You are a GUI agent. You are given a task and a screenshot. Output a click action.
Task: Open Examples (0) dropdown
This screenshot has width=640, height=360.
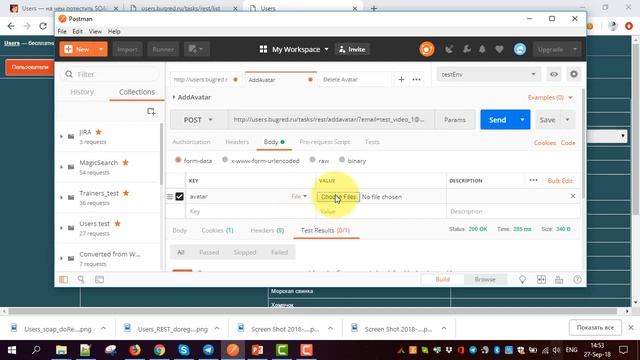(550, 98)
